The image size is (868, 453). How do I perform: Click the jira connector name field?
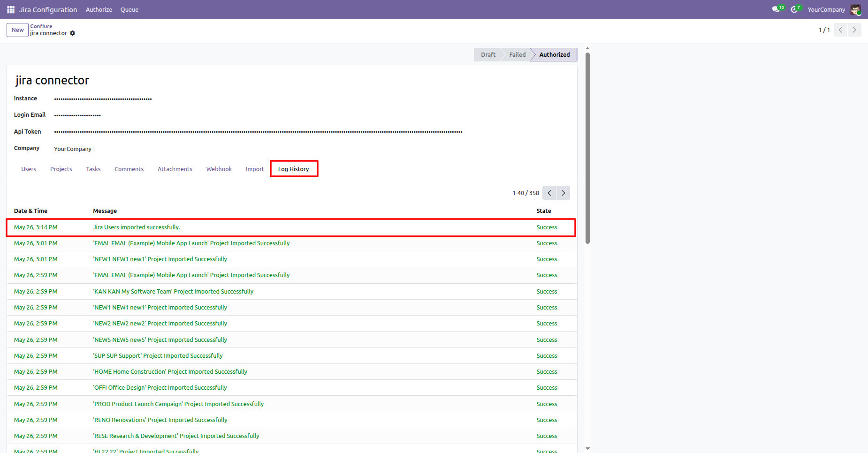pos(52,81)
